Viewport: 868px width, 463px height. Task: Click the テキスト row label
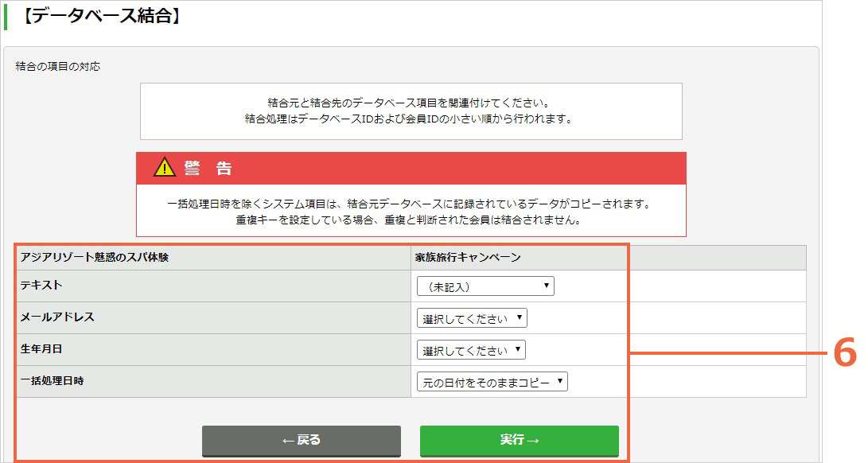pyautogui.click(x=41, y=286)
